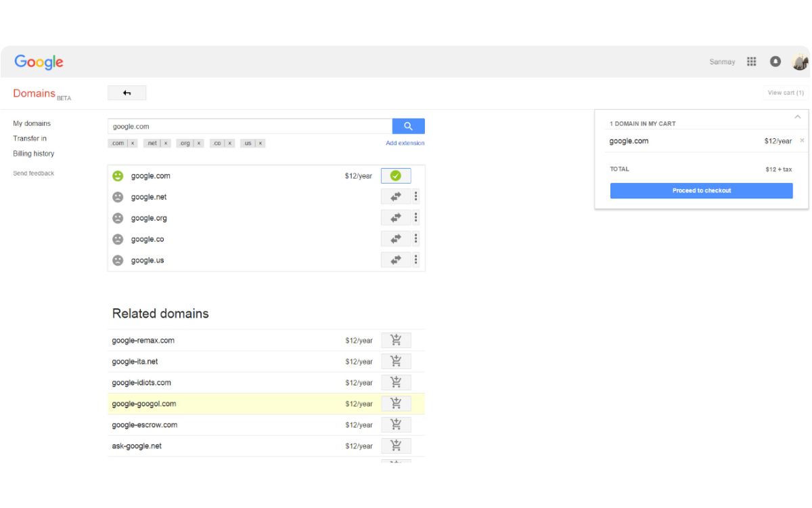Add google-ita.net to cart
This screenshot has width=812, height=508.
click(396, 362)
